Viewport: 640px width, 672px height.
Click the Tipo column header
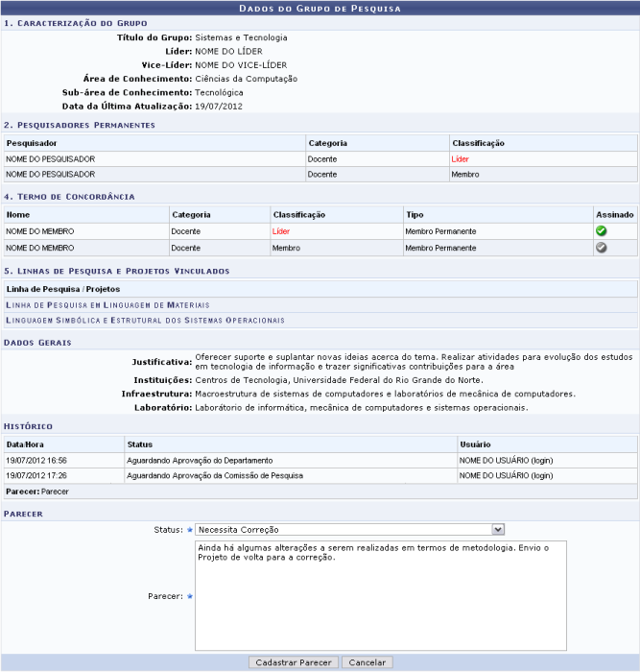414,215
